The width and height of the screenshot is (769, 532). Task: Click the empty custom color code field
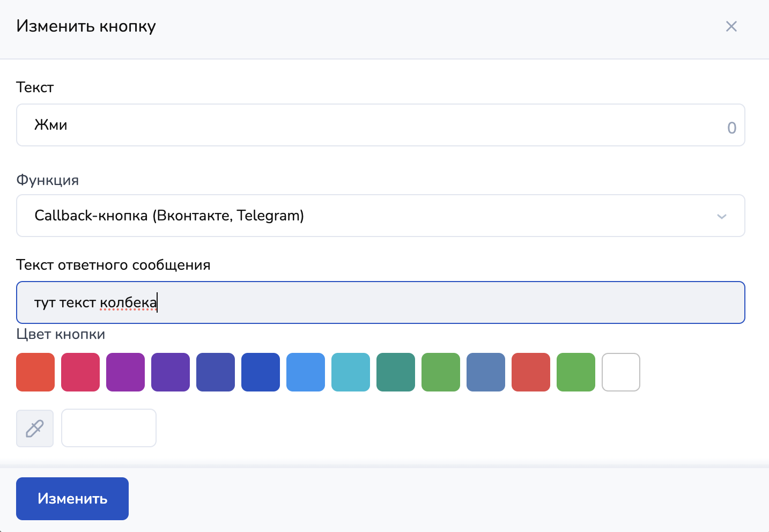click(x=109, y=428)
